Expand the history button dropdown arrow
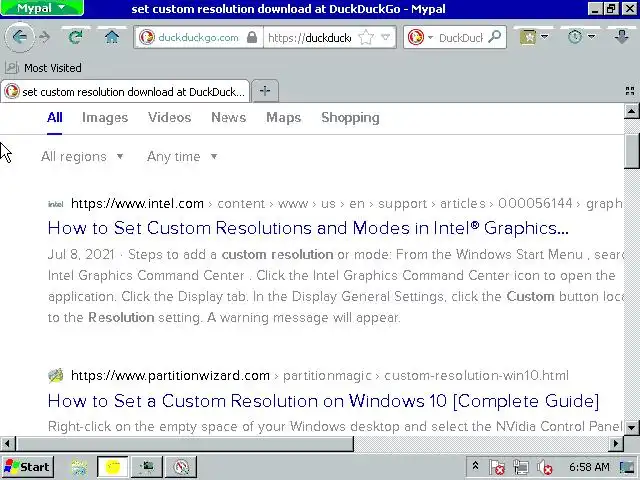Viewport: 640px width, 480px height. click(x=591, y=37)
